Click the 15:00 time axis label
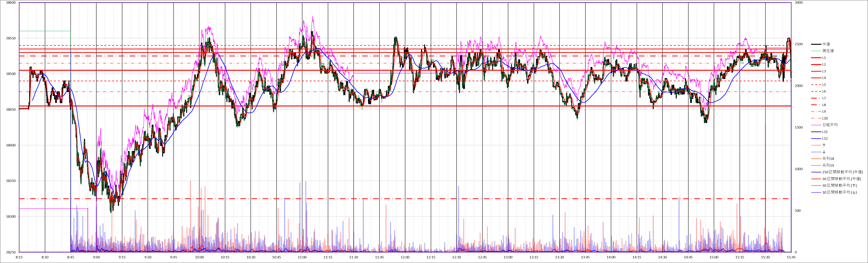The height and width of the screenshot is (263, 868). coord(714,257)
